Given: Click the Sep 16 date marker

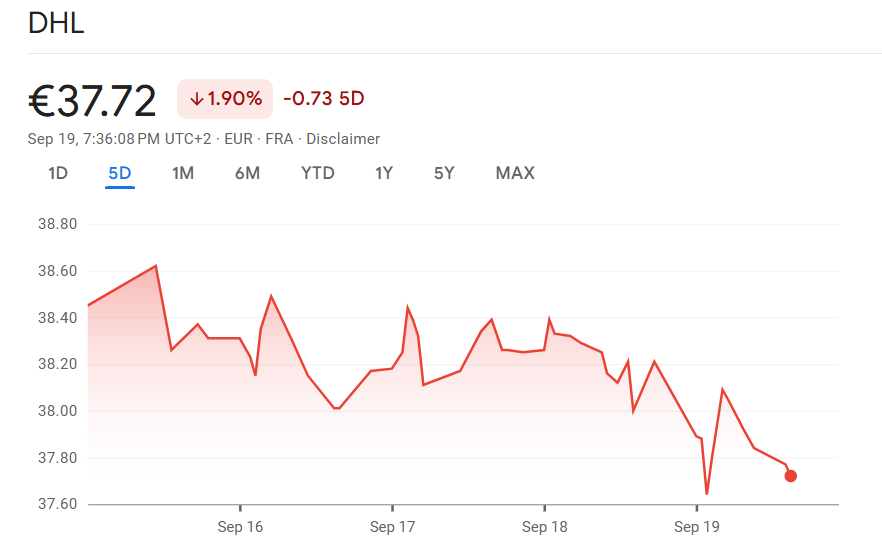Looking at the screenshot, I should tap(240, 526).
